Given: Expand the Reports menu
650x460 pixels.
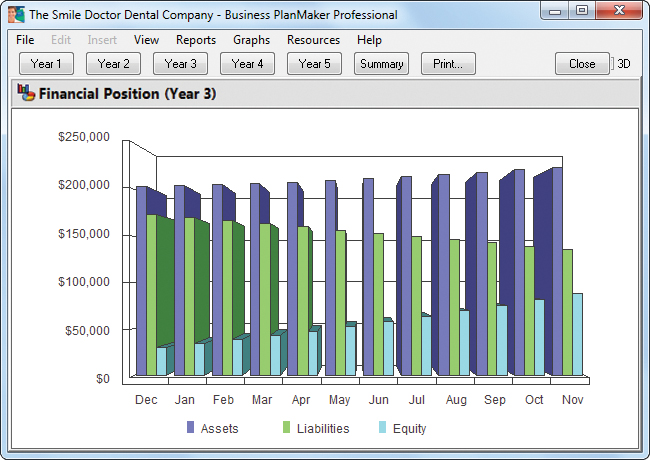Looking at the screenshot, I should 196,40.
